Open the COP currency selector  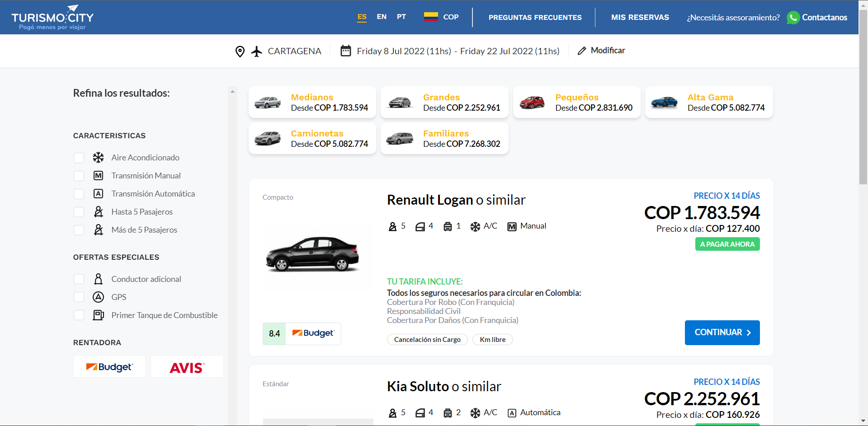441,17
